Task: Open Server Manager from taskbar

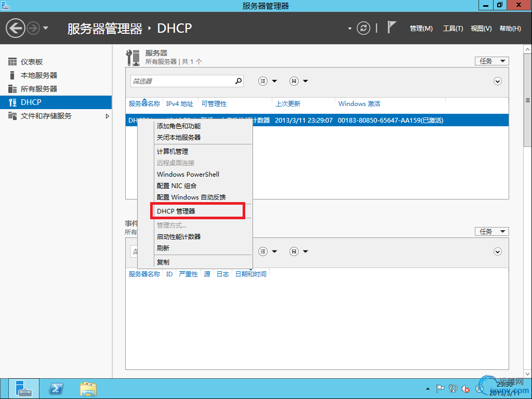Action: pos(24,389)
